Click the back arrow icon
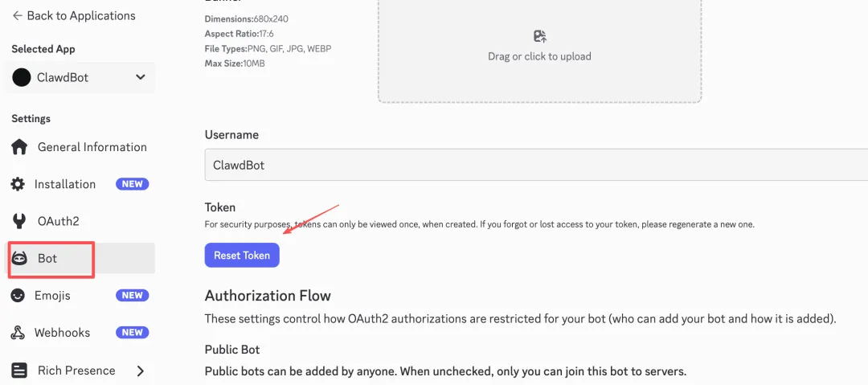The height and width of the screenshot is (385, 868). [x=17, y=15]
